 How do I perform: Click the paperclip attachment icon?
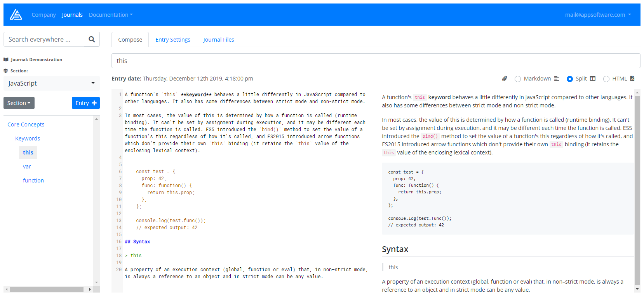coord(505,79)
